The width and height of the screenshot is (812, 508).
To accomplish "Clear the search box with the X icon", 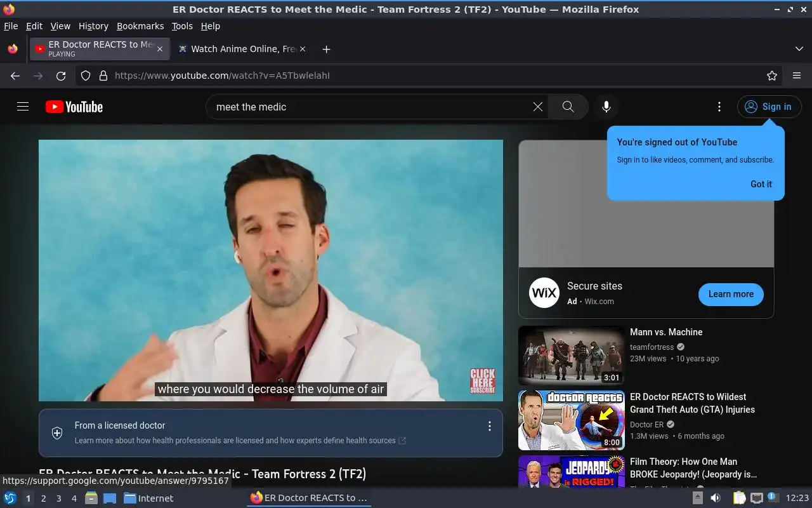I will pos(538,107).
